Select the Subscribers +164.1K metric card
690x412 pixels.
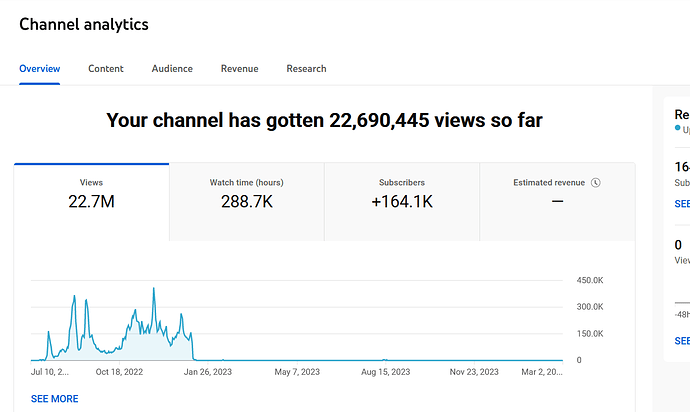[x=402, y=202]
